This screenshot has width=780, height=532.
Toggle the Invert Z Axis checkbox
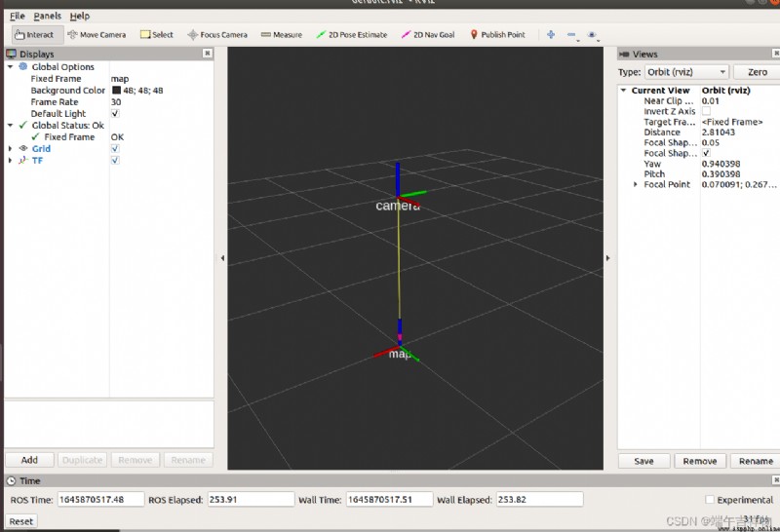(x=706, y=111)
